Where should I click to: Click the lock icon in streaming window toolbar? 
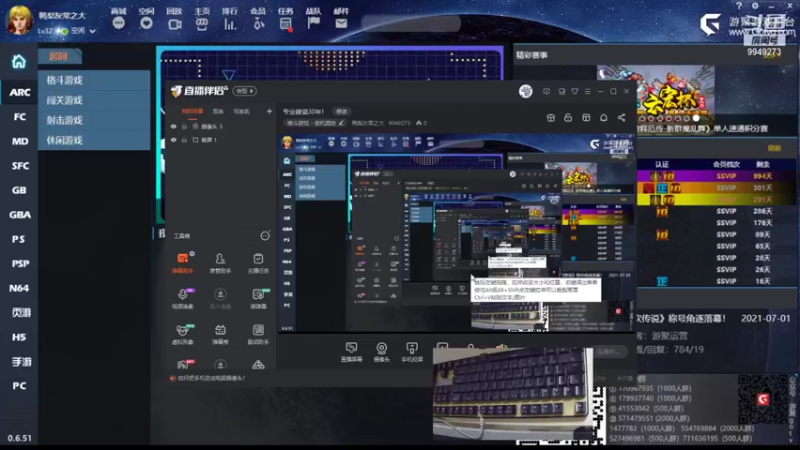click(568, 118)
